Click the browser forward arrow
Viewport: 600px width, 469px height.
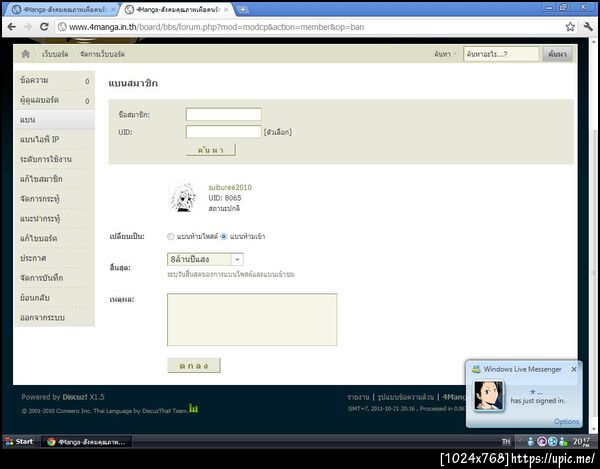coord(28,27)
